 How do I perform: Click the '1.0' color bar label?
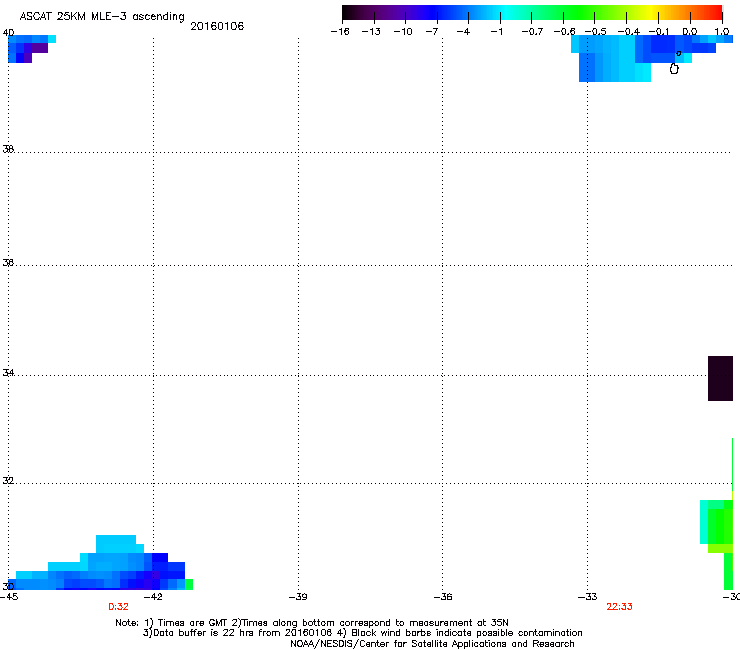point(722,32)
